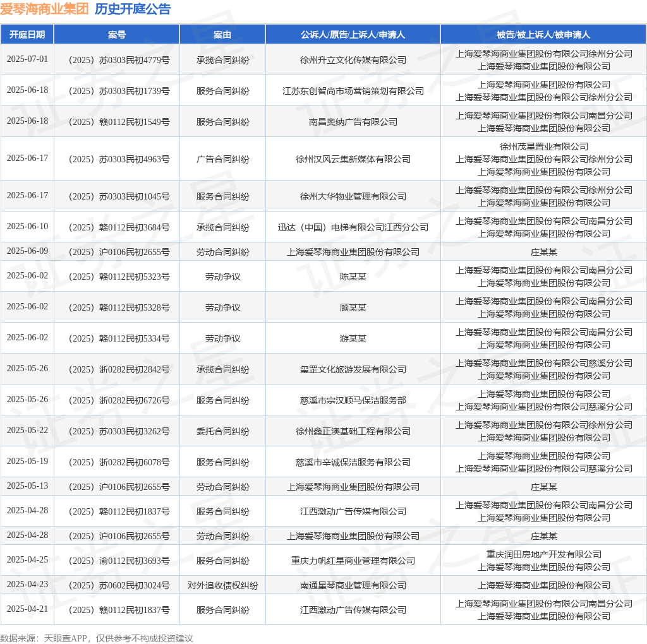This screenshot has height=644, width=647.
Task: Click the 爱琴海商业集团 title text
Action: (x=44, y=9)
